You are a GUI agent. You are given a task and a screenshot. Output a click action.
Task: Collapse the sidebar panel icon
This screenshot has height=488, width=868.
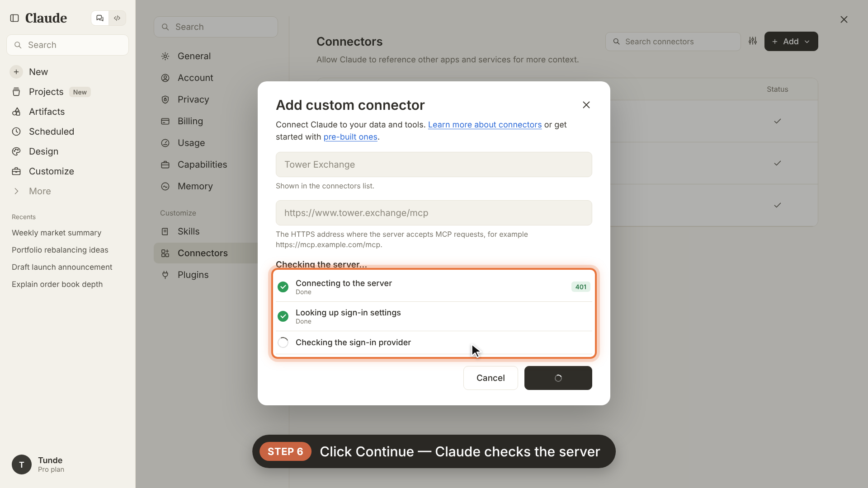[14, 18]
